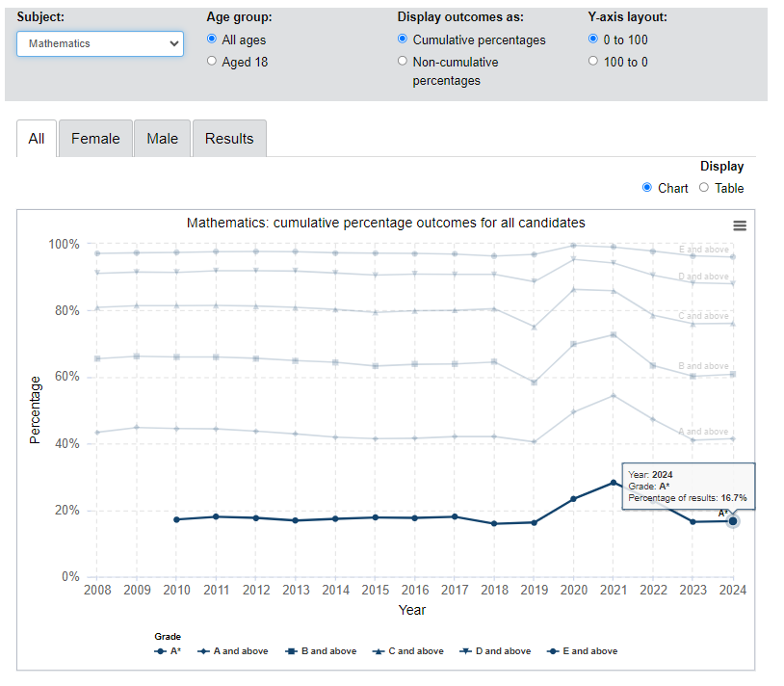Click the highlighted 2024 A* data point
This screenshot has width=784, height=686.
[x=733, y=521]
